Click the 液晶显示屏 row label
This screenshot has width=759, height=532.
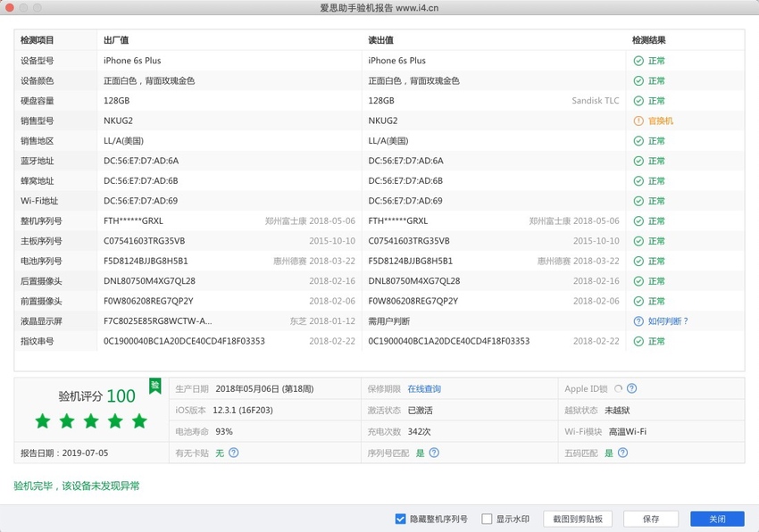coord(42,321)
